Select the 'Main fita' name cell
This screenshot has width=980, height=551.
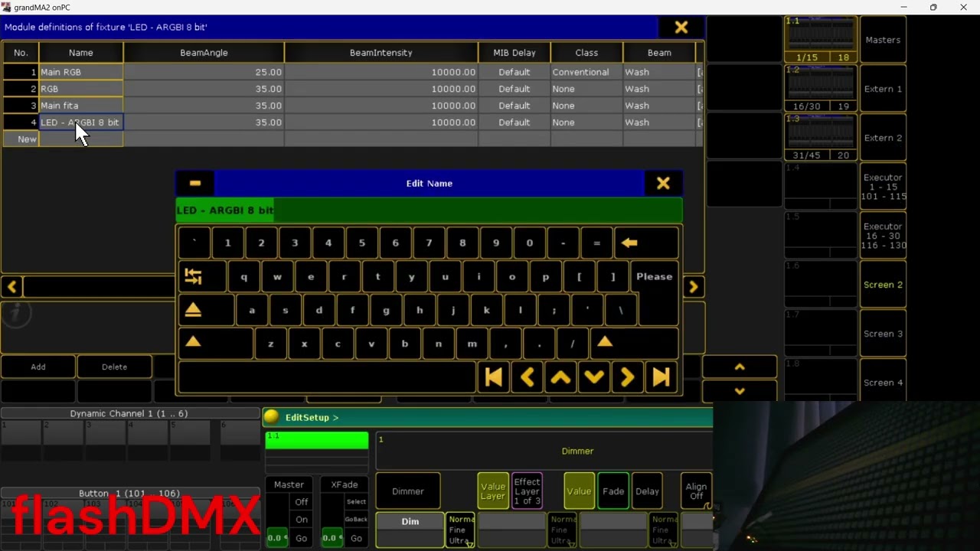point(81,106)
